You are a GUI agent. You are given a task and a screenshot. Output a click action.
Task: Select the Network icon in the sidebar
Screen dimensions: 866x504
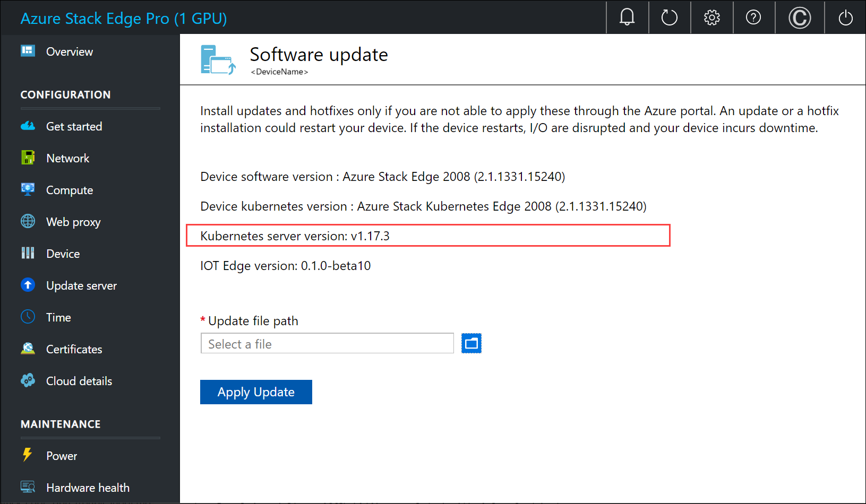tap(28, 158)
